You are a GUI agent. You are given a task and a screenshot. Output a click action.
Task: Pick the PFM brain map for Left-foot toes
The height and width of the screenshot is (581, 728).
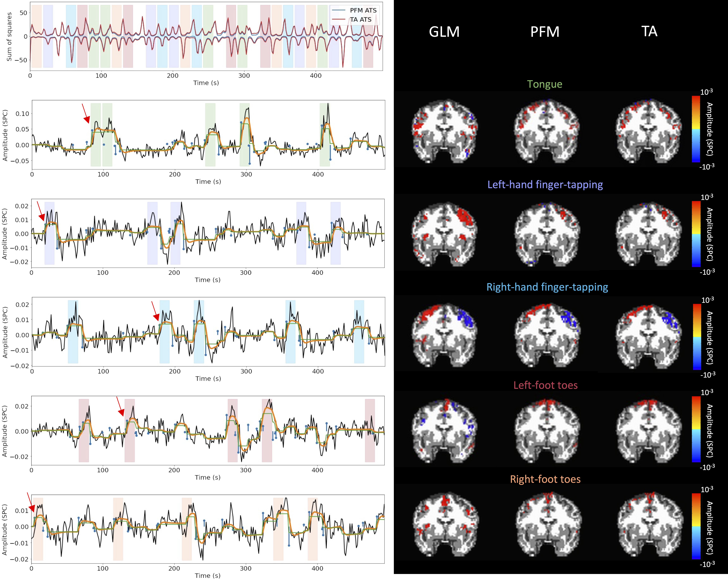point(547,431)
